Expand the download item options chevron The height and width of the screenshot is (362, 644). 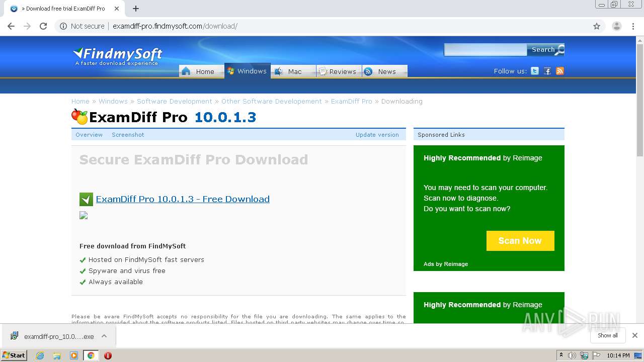(x=104, y=336)
